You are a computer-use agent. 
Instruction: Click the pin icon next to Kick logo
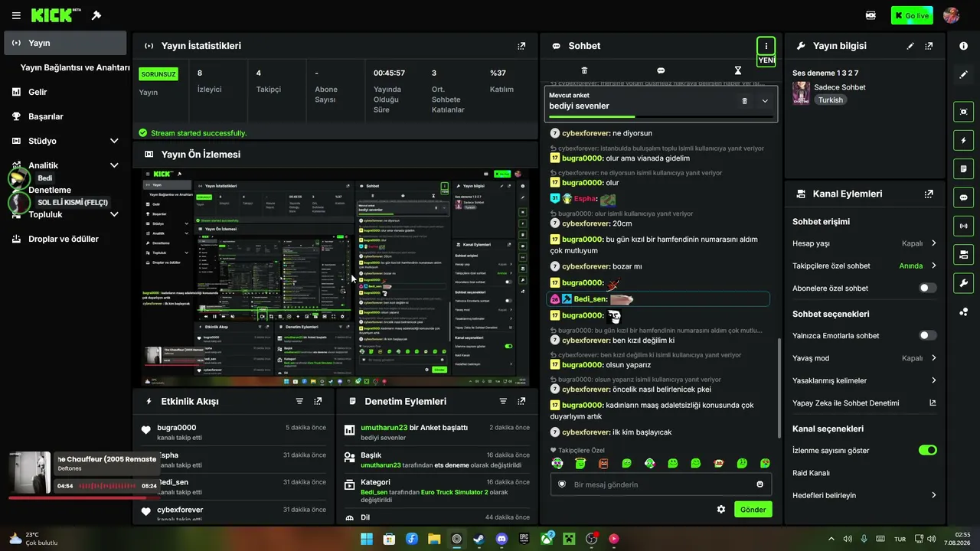(96, 15)
